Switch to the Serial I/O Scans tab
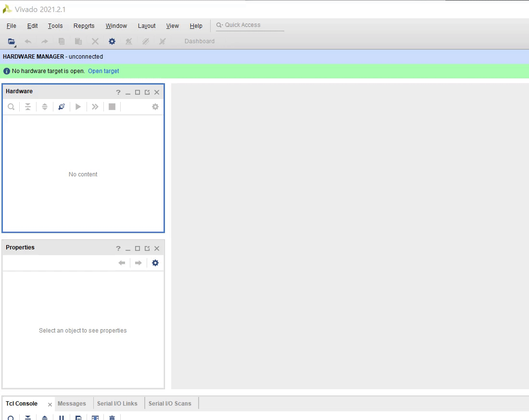529x420 pixels. [170, 404]
